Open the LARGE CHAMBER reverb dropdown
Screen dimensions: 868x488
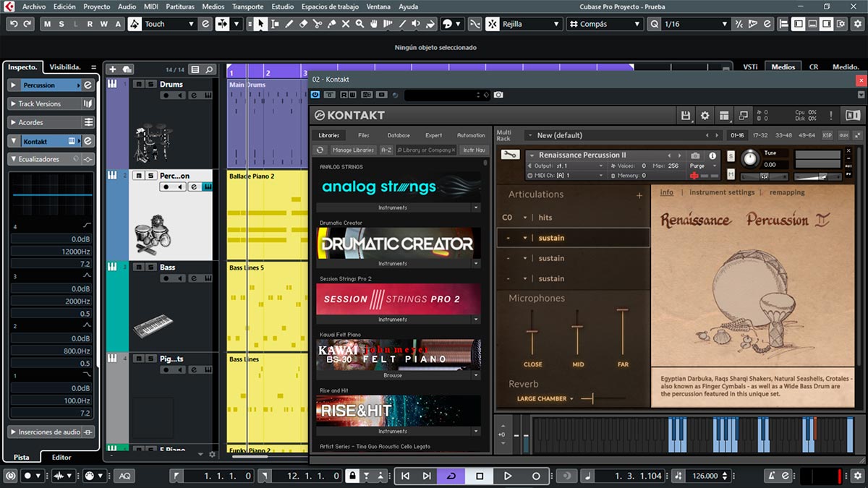tap(545, 399)
